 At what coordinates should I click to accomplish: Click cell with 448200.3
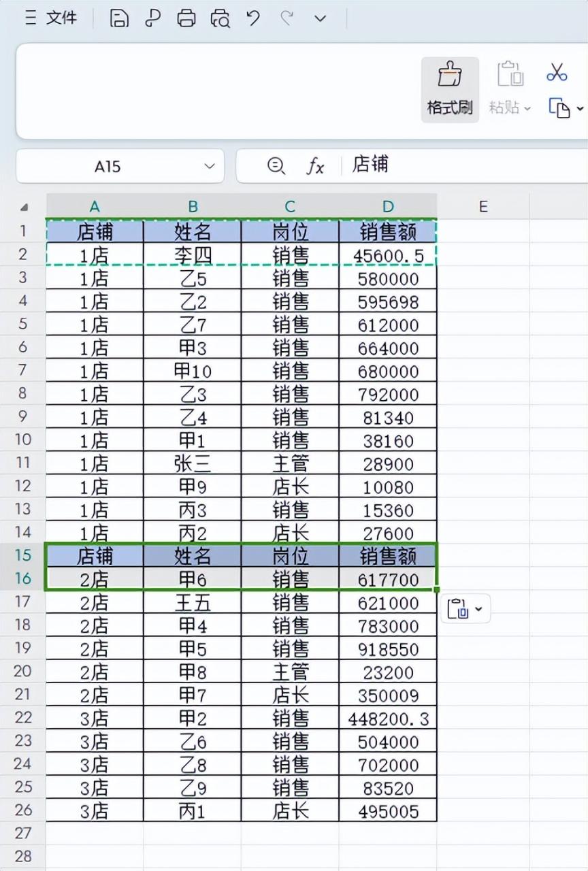point(388,719)
